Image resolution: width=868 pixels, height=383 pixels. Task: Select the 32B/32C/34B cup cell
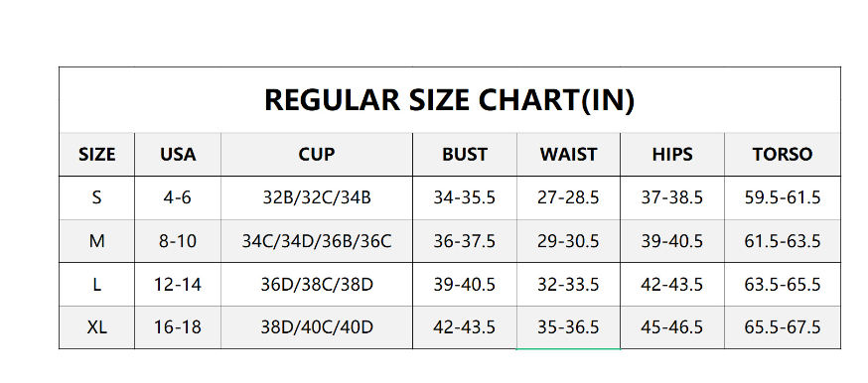tap(317, 197)
